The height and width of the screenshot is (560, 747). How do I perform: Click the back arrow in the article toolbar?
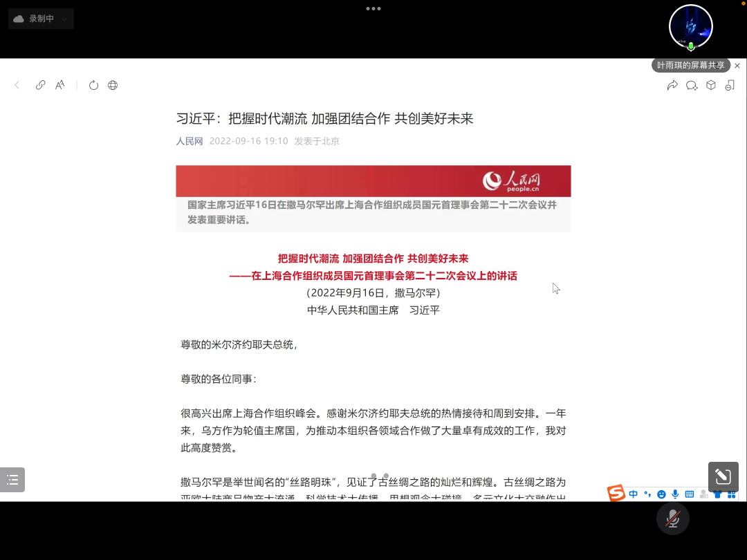[x=17, y=85]
